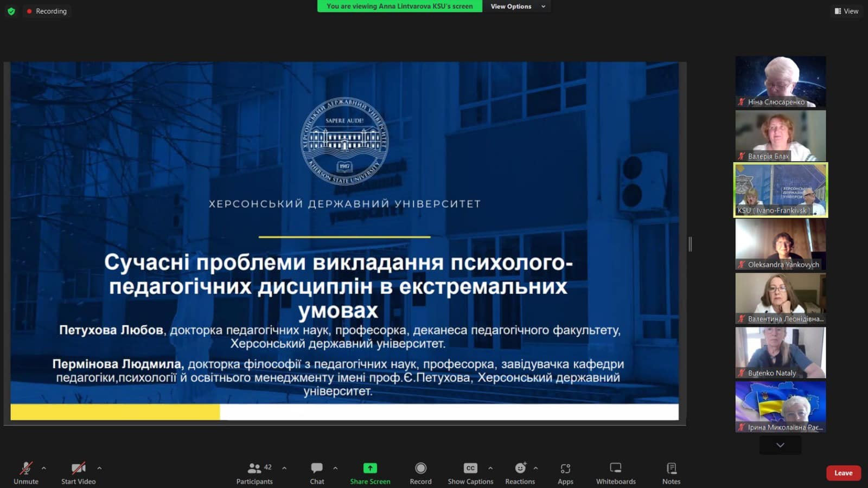The image size is (868, 488).
Task: Expand captions options arrow
Action: coord(490,468)
